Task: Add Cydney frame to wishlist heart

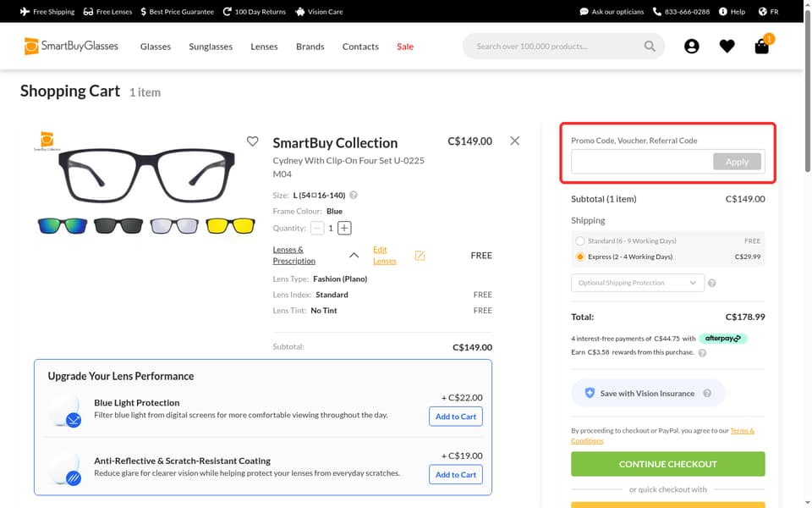Action: (252, 141)
